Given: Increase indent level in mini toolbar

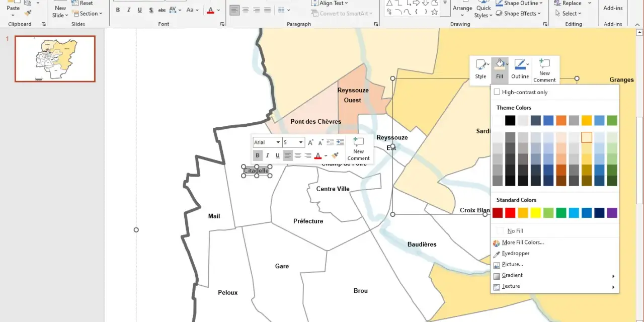Looking at the screenshot, I should coord(340,142).
